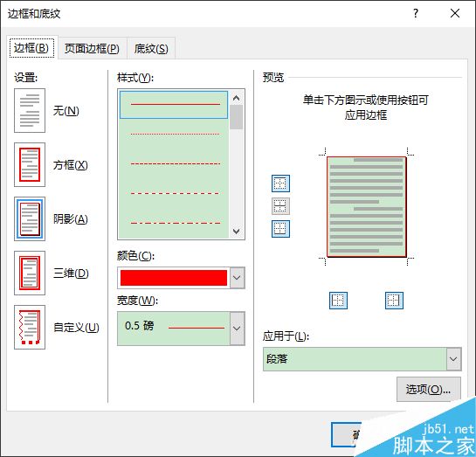Select the 阴影(A) shadow border setting
The width and height of the screenshot is (476, 457).
pos(30,218)
